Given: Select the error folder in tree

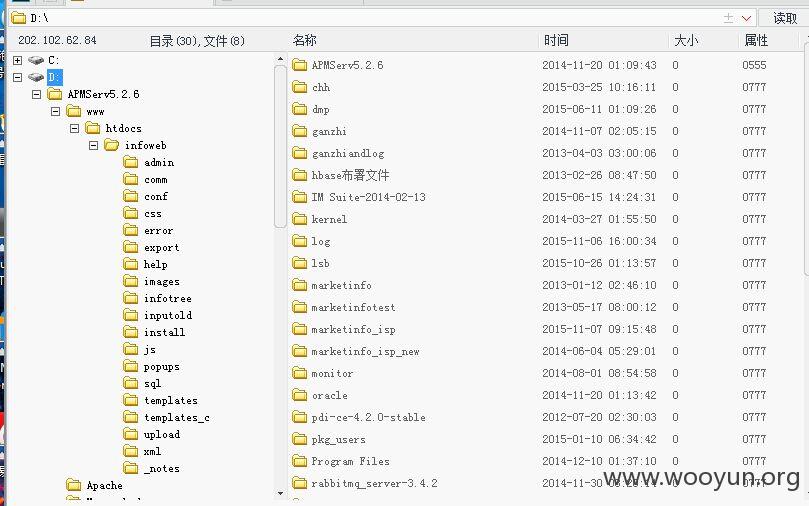Looking at the screenshot, I should pos(158,231).
